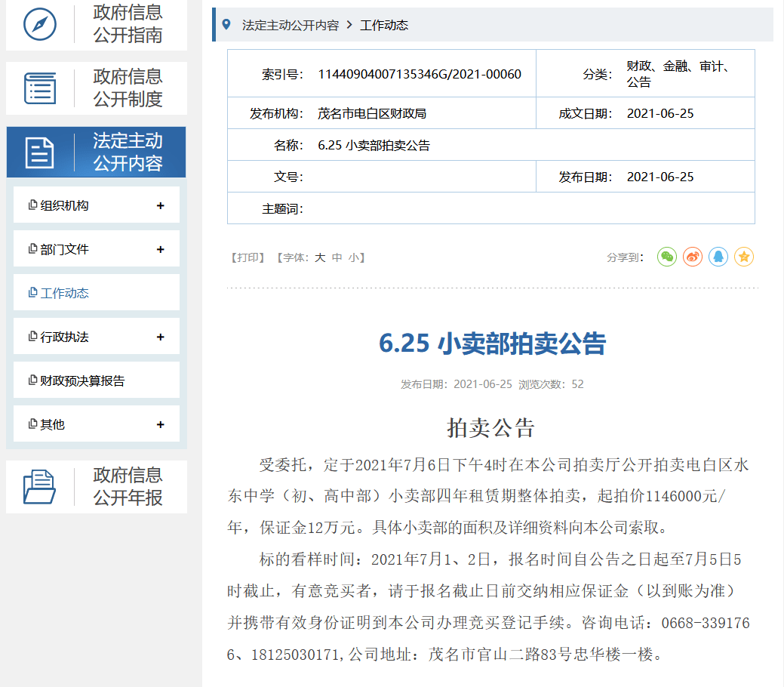Click the 浏览次数: 52 view count
The width and height of the screenshot is (784, 687).
551,384
